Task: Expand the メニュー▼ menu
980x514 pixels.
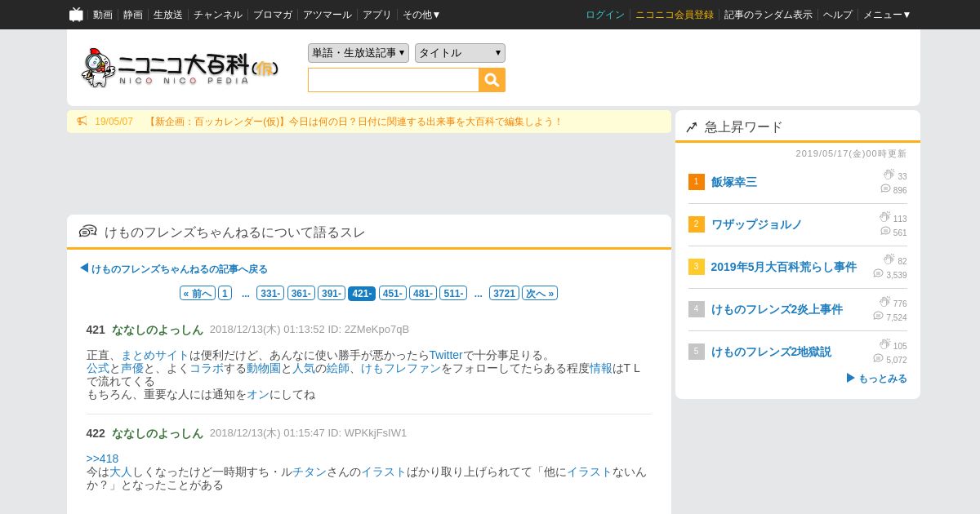Action: tap(887, 15)
